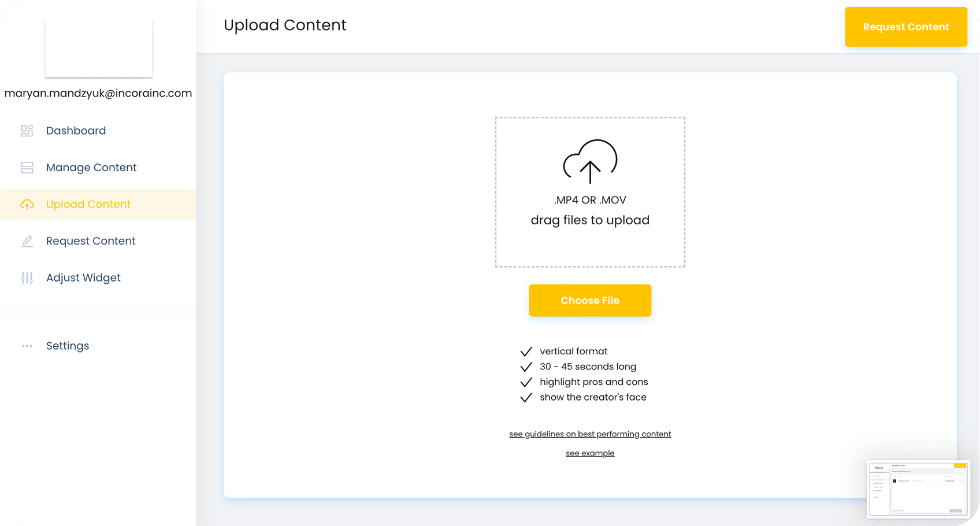
Task: Click the Dashboard grid icon
Action: click(27, 131)
